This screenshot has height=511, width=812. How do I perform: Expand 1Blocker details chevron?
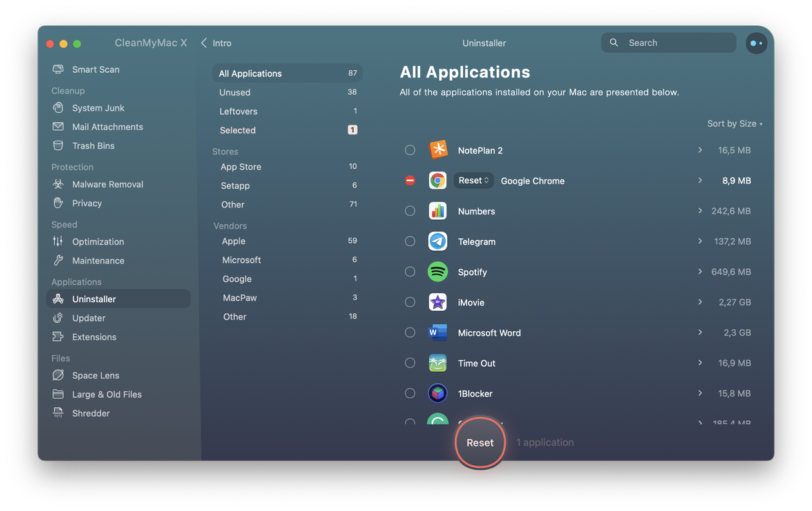tap(700, 393)
